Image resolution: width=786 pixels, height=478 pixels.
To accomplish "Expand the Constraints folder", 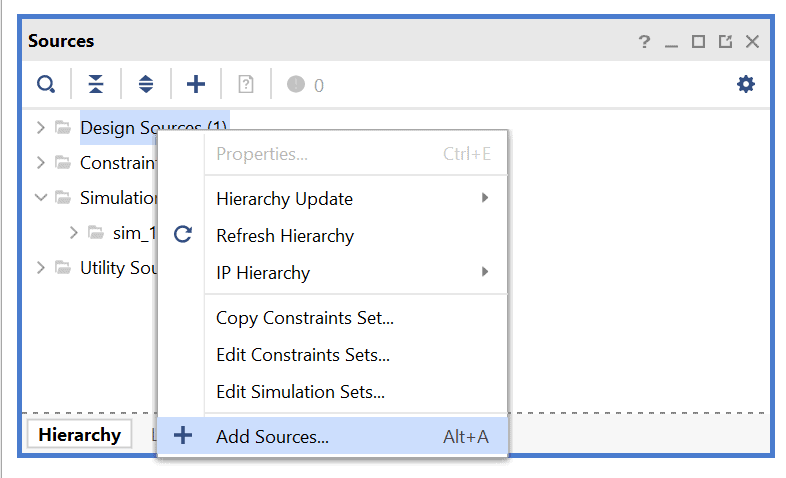I will [x=41, y=162].
